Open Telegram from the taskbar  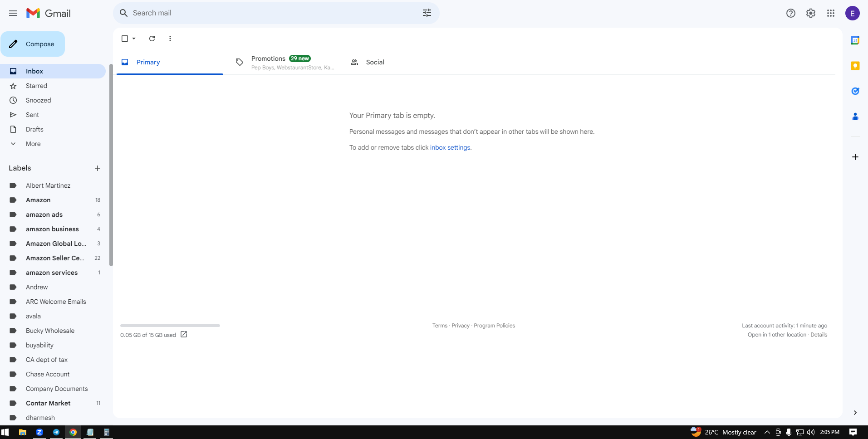pos(56,432)
